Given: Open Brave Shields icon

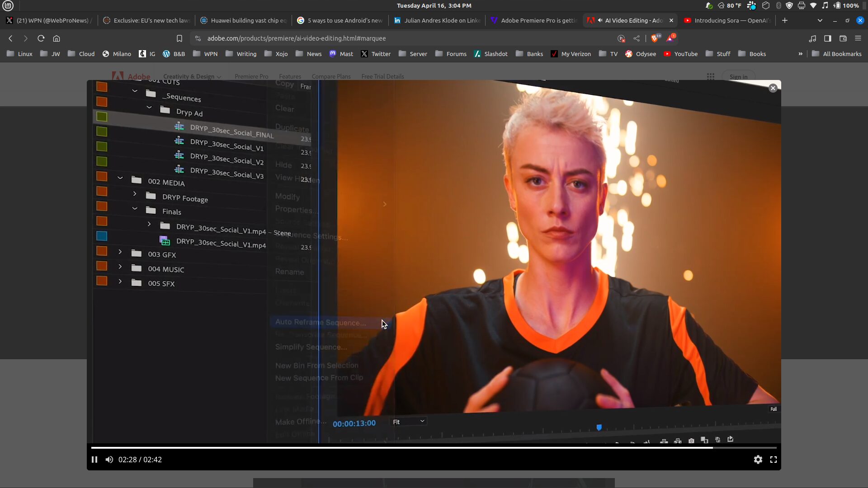Looking at the screenshot, I should point(655,38).
